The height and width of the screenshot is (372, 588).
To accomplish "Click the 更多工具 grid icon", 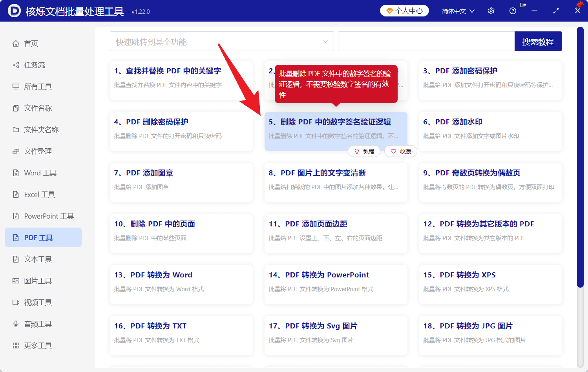I will click(16, 346).
